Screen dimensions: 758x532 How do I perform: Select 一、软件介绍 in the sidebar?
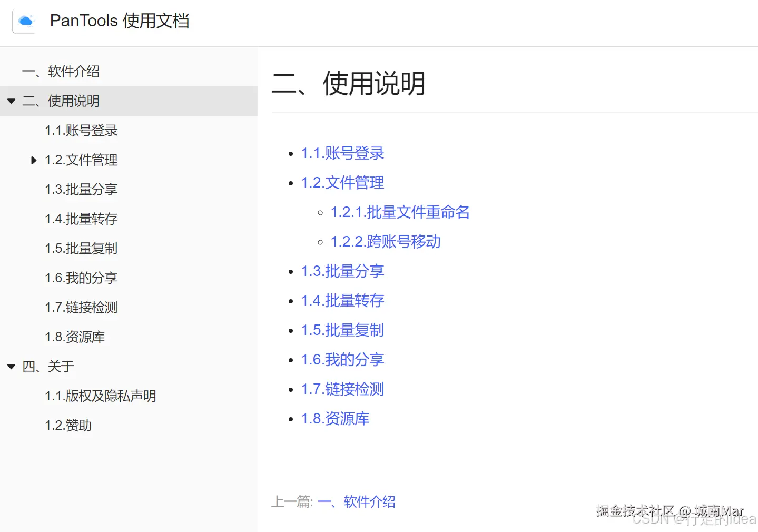tap(61, 72)
